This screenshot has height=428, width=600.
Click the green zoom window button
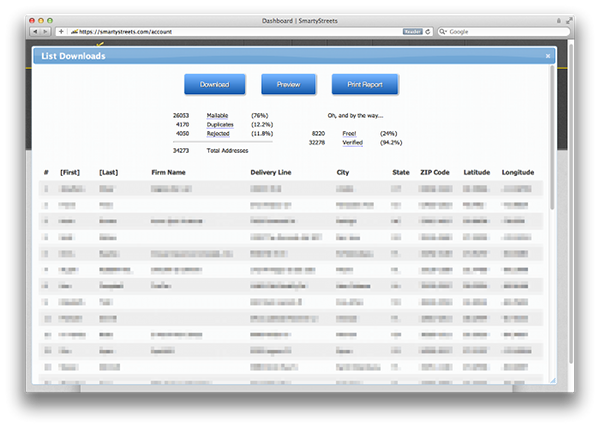50,21
